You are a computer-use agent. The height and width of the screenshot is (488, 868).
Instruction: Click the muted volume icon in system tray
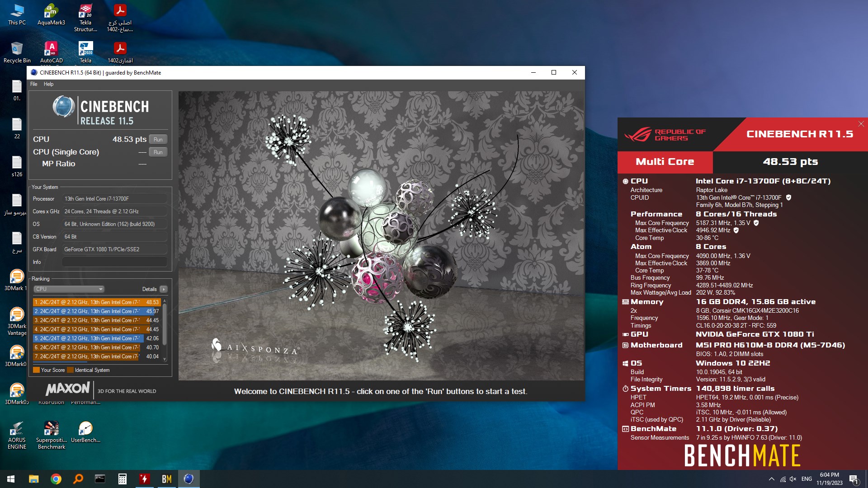(793, 479)
